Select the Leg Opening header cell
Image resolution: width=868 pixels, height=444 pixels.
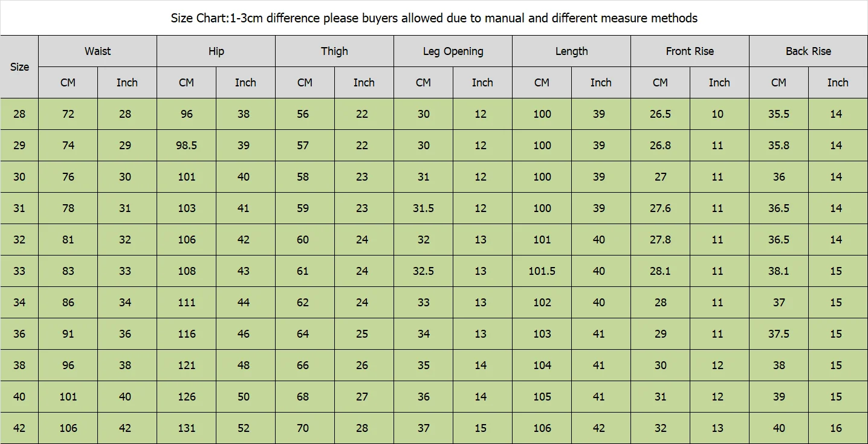453,51
